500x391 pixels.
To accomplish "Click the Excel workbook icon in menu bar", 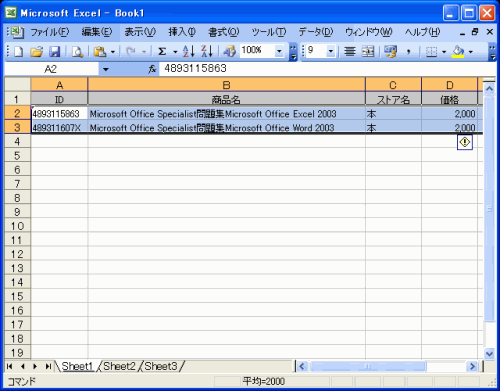I will [17, 32].
